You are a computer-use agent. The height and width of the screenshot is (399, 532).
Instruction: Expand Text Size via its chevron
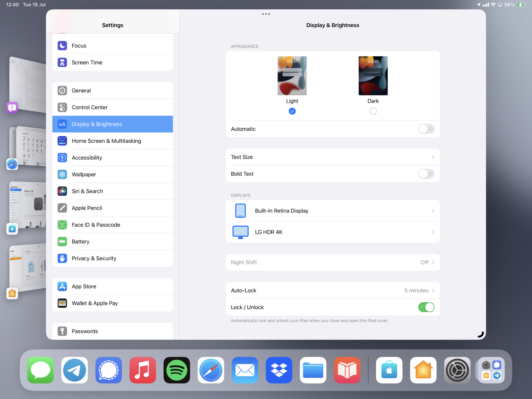(433, 157)
